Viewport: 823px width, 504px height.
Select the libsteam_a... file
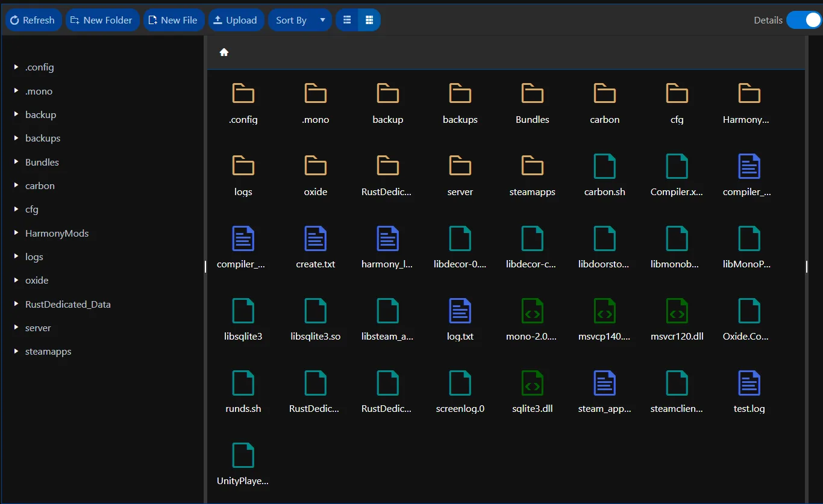click(x=388, y=311)
